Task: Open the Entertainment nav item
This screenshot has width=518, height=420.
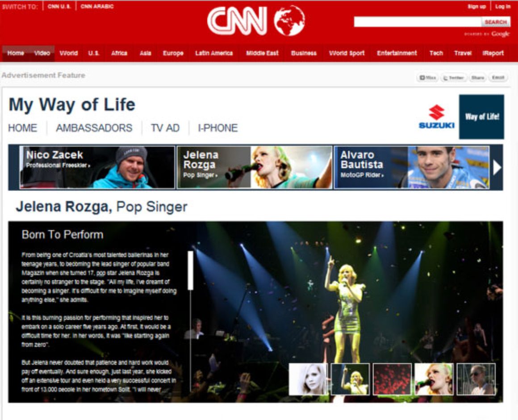Action: tap(397, 53)
